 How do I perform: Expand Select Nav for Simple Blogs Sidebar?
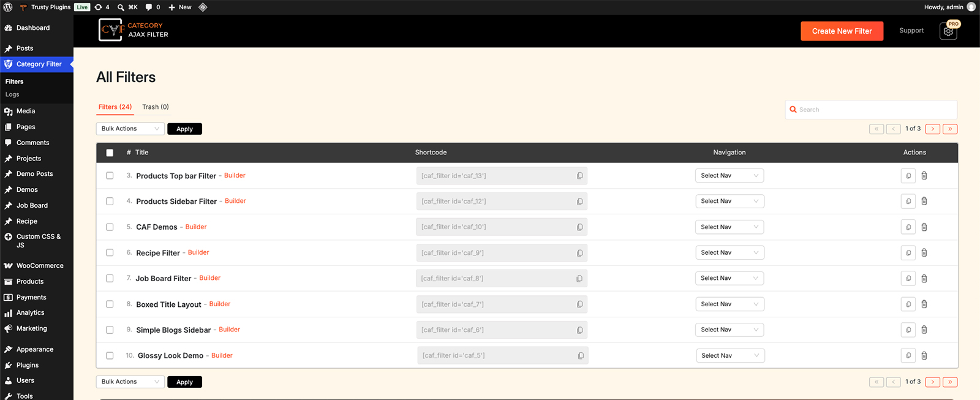[x=729, y=330]
